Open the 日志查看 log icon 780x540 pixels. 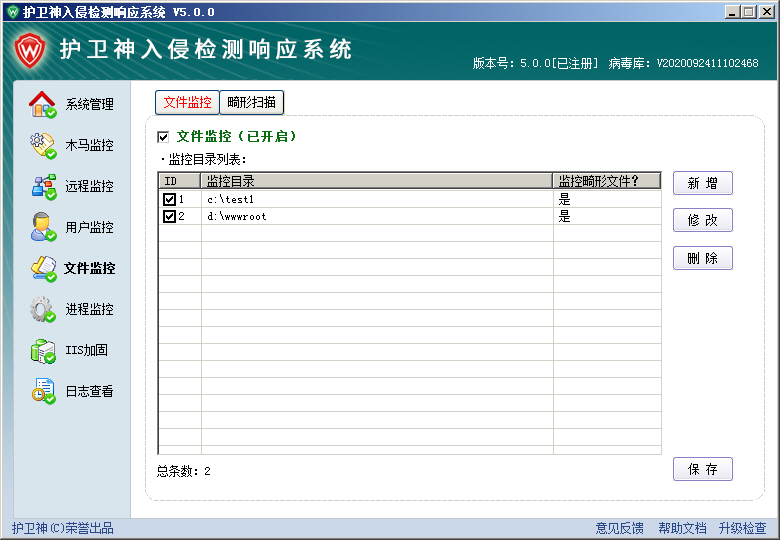pyautogui.click(x=43, y=391)
